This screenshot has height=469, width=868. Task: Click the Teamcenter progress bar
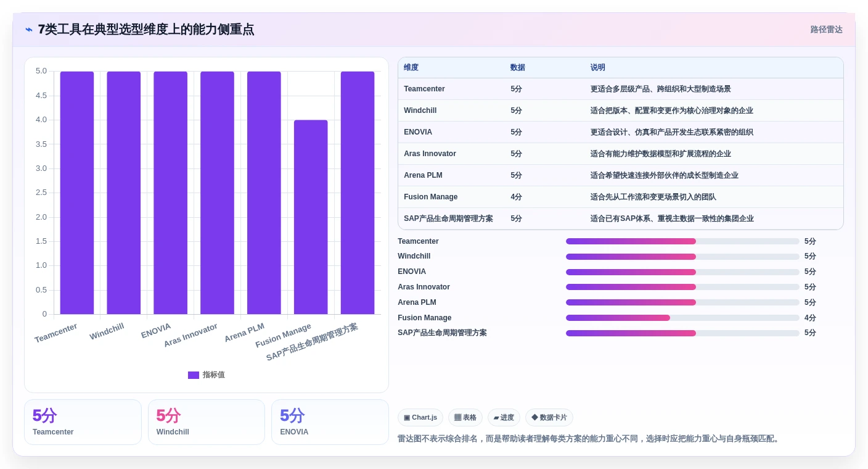tap(682, 241)
